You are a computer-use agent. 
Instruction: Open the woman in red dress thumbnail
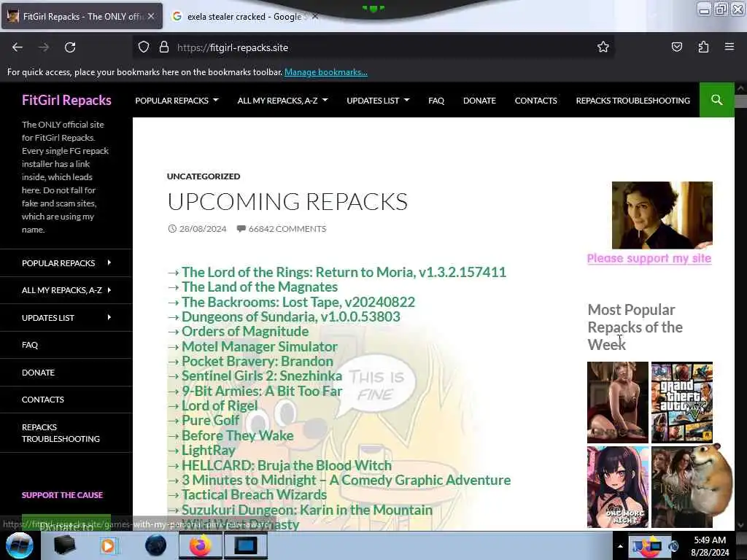[617, 402]
